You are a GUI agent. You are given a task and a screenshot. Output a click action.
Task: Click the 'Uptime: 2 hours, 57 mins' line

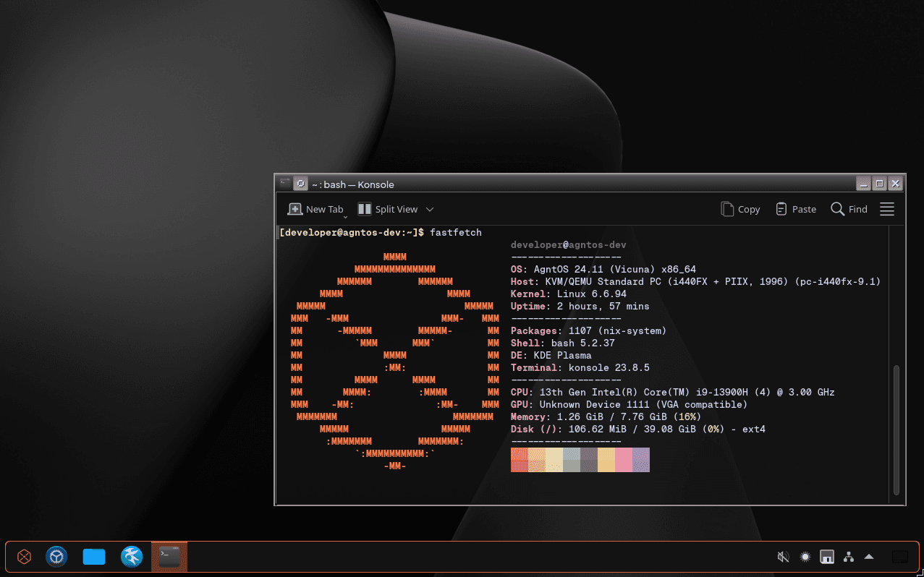tap(580, 306)
